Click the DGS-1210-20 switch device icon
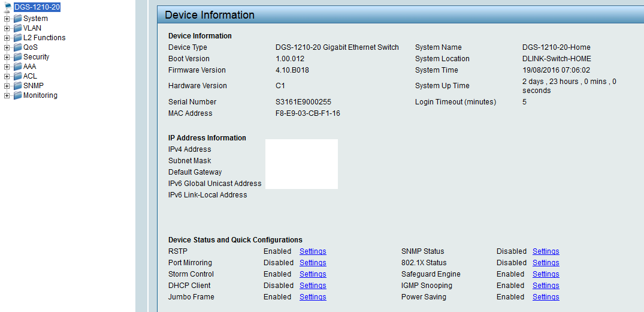 (x=8, y=7)
